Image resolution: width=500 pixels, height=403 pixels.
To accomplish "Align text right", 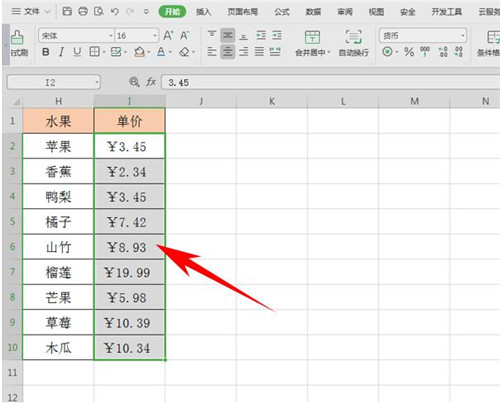I will [x=244, y=52].
